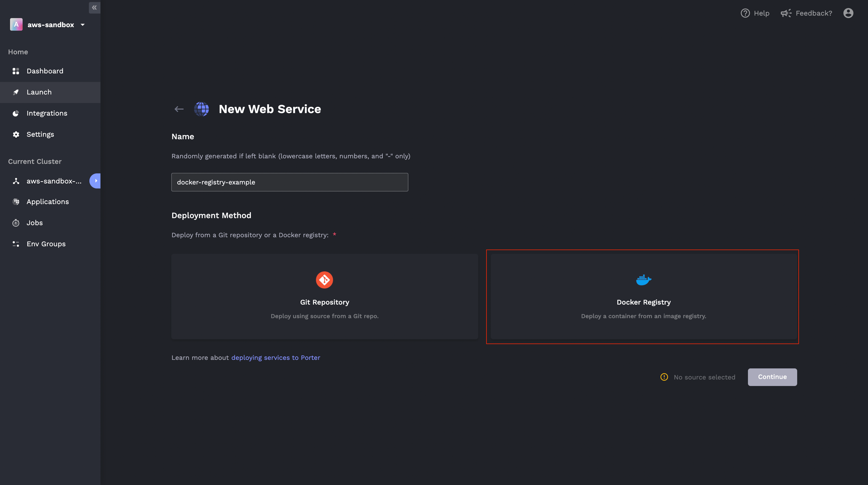Click the Applications globe icon
The width and height of the screenshot is (868, 485).
(x=16, y=202)
